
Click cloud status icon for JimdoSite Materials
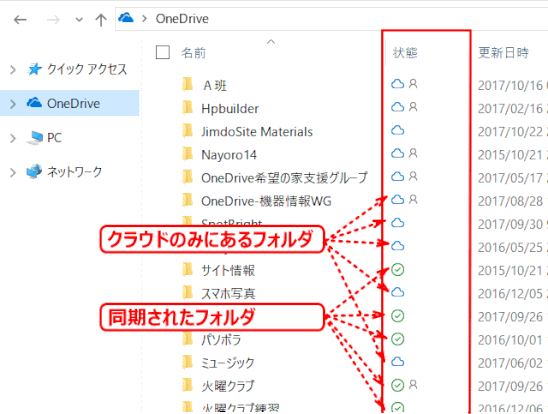[x=397, y=130]
